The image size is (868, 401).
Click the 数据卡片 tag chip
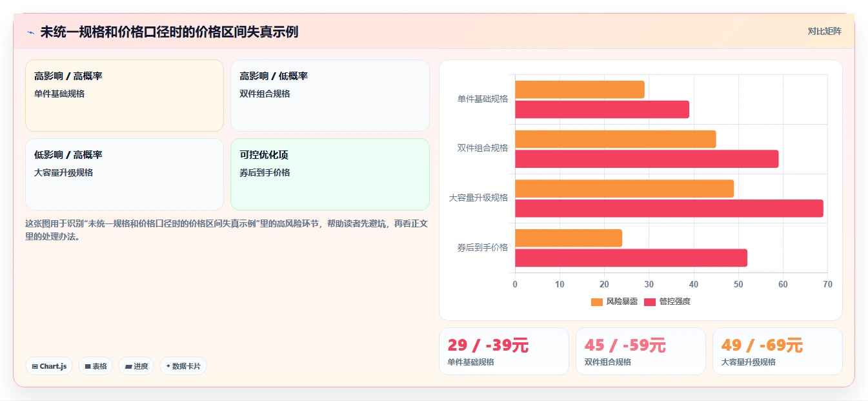[183, 366]
